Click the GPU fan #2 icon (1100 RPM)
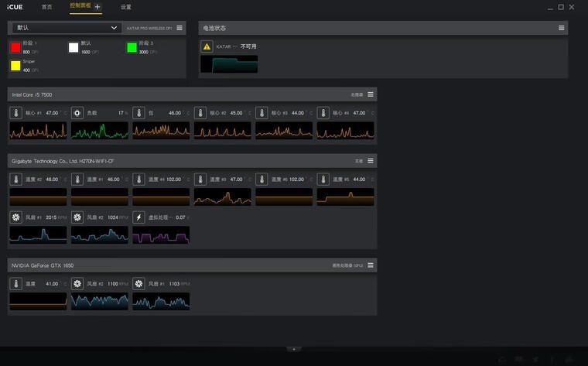 point(77,283)
